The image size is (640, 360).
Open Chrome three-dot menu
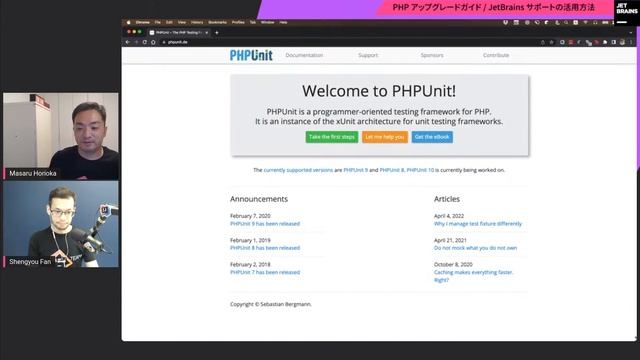coord(631,42)
